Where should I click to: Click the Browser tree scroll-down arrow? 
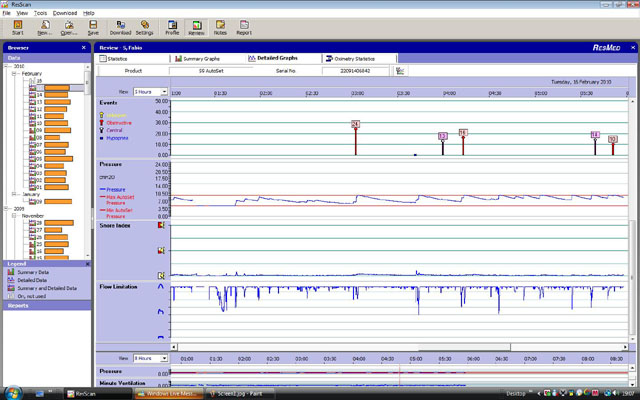(x=88, y=256)
